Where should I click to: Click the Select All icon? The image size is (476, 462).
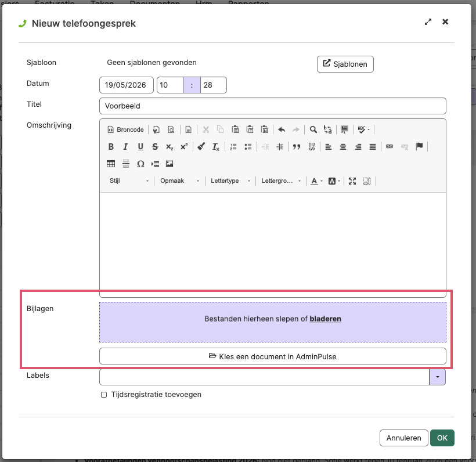(345, 129)
